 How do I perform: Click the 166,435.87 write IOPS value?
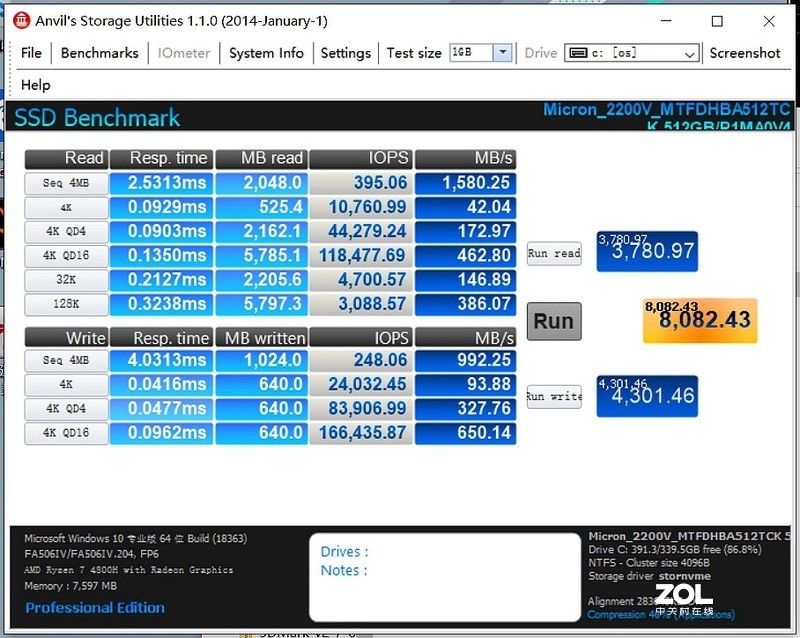(361, 433)
